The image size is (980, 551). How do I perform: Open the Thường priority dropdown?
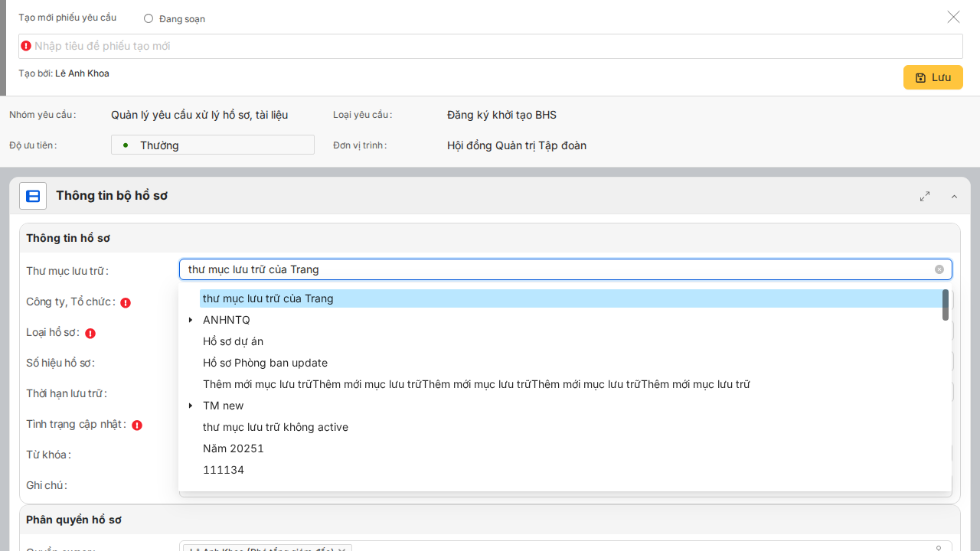[x=213, y=145]
